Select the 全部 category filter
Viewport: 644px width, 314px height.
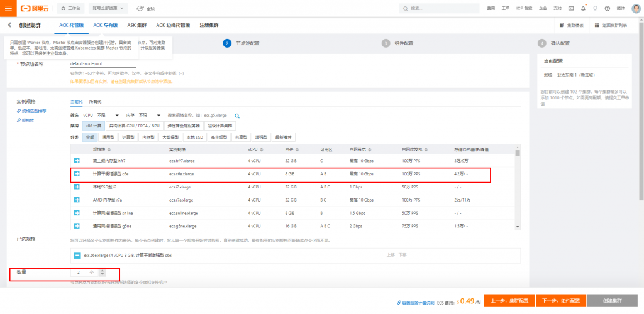90,137
